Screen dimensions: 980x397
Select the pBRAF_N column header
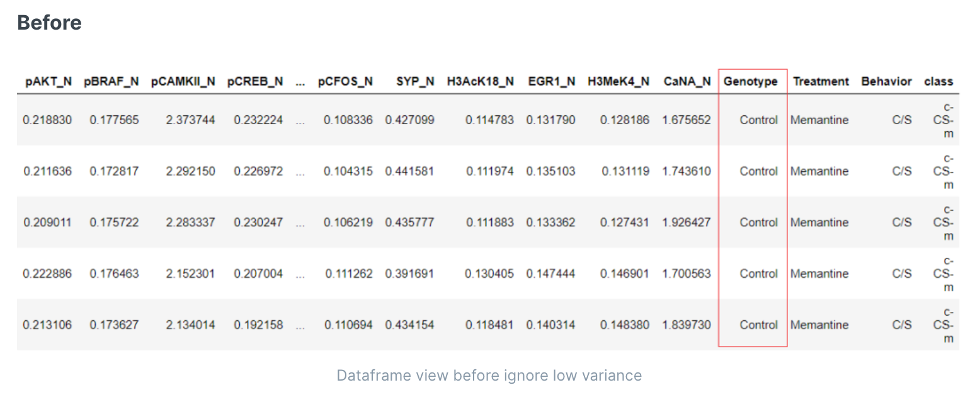point(111,81)
